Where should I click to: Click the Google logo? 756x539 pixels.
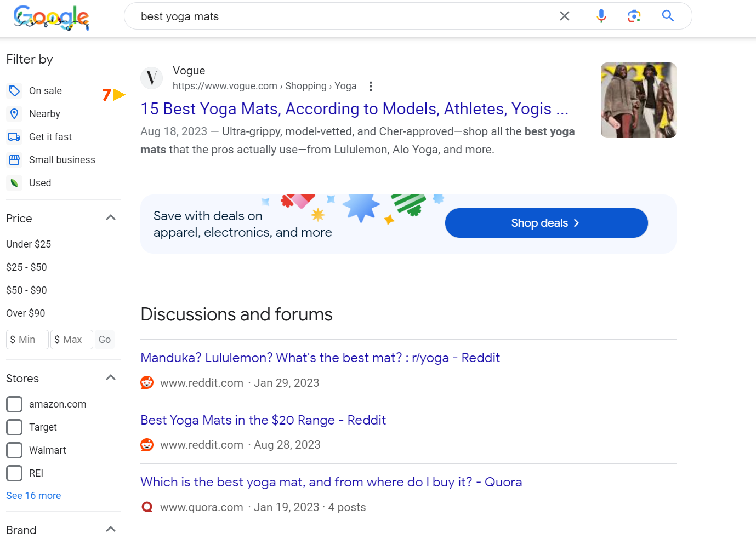[51, 18]
